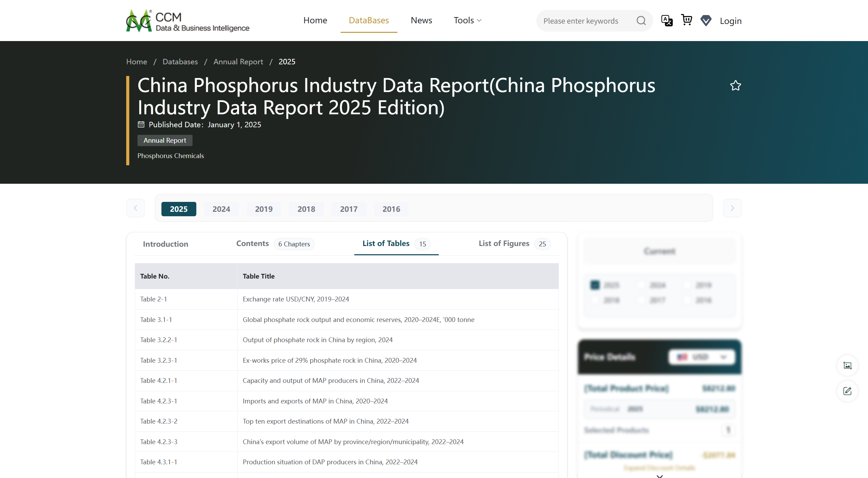Viewport: 868px width, 478px height.
Task: Favorite the report with star icon
Action: pos(735,86)
